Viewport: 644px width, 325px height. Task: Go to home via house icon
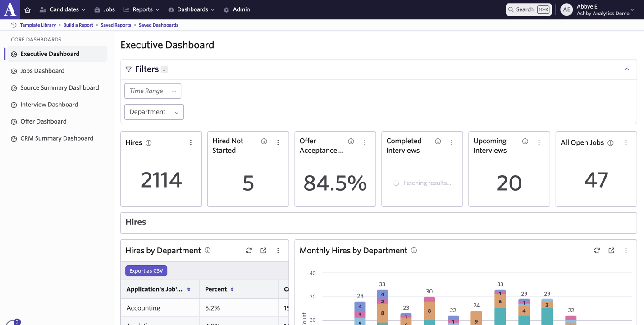tap(27, 9)
